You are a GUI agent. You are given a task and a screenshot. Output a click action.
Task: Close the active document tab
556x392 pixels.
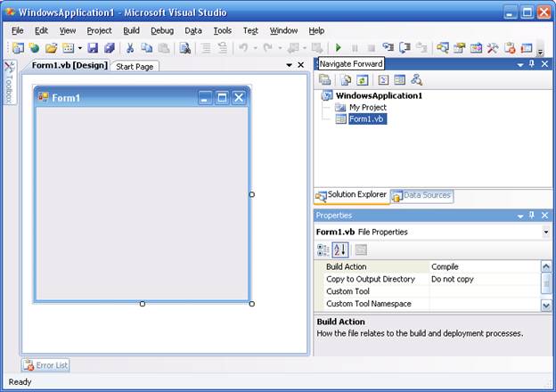(300, 65)
